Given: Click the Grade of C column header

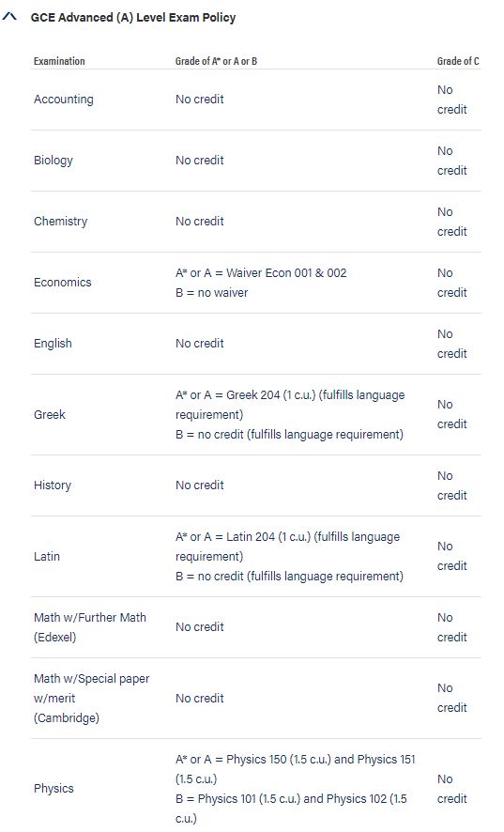Looking at the screenshot, I should point(458,61).
